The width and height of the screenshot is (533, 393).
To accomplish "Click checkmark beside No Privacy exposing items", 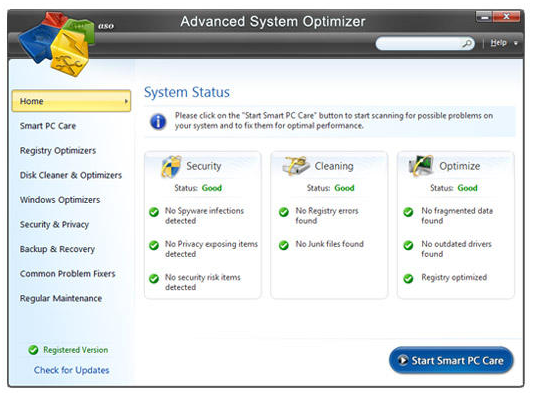I will click(154, 245).
